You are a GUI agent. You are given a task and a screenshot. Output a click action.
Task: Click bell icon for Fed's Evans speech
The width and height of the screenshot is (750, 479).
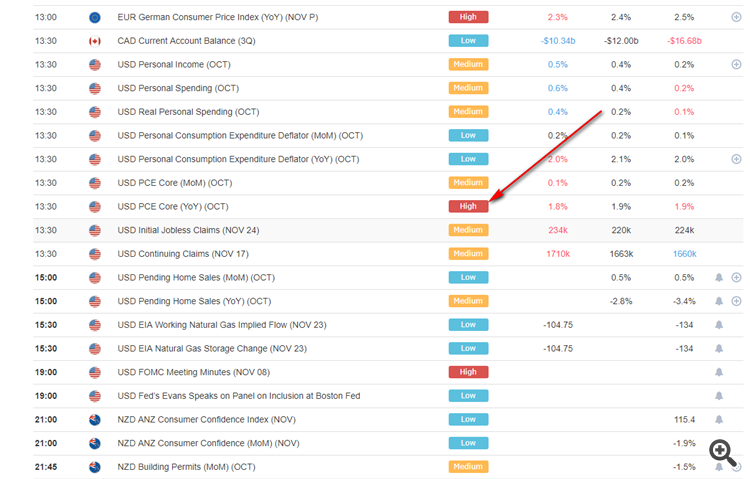coord(718,396)
